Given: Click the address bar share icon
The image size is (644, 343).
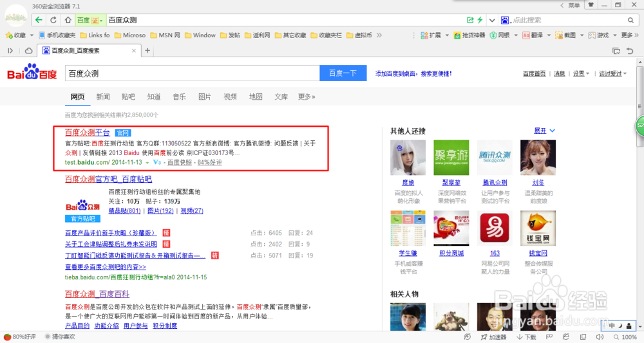Looking at the screenshot, I should tap(470, 20).
